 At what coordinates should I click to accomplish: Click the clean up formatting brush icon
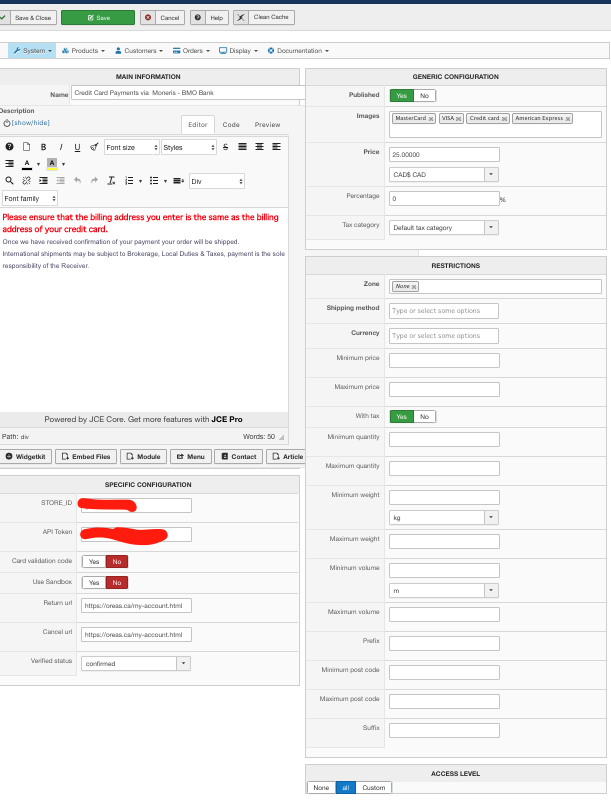[x=94, y=147]
